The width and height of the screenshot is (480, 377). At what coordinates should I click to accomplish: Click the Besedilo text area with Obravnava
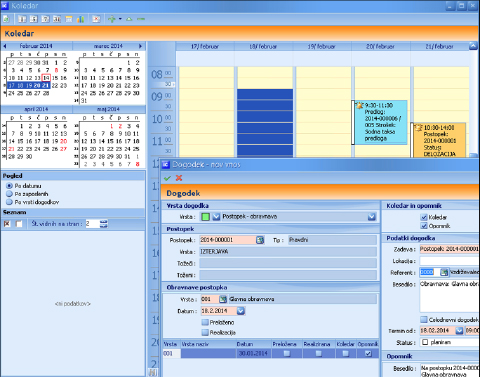point(449,296)
